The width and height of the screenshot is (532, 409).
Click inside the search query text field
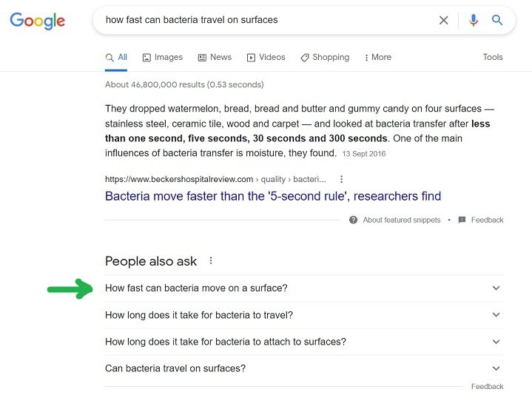(265, 20)
